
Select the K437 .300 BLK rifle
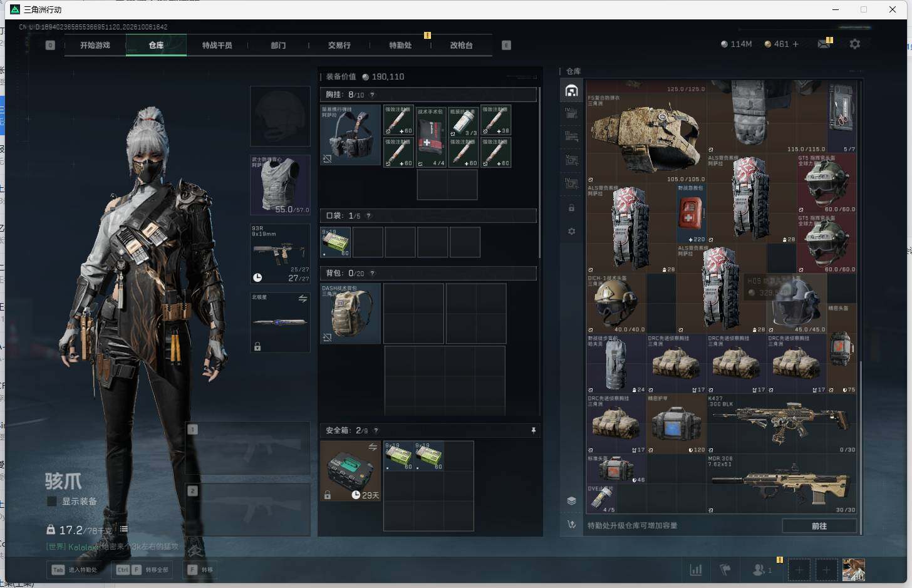pos(782,424)
